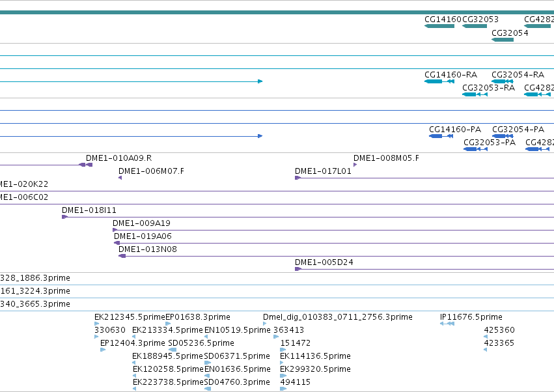Screen dimensions: 554x392
Task: Select the SD04760.3prime EST
Action: tap(208, 389)
